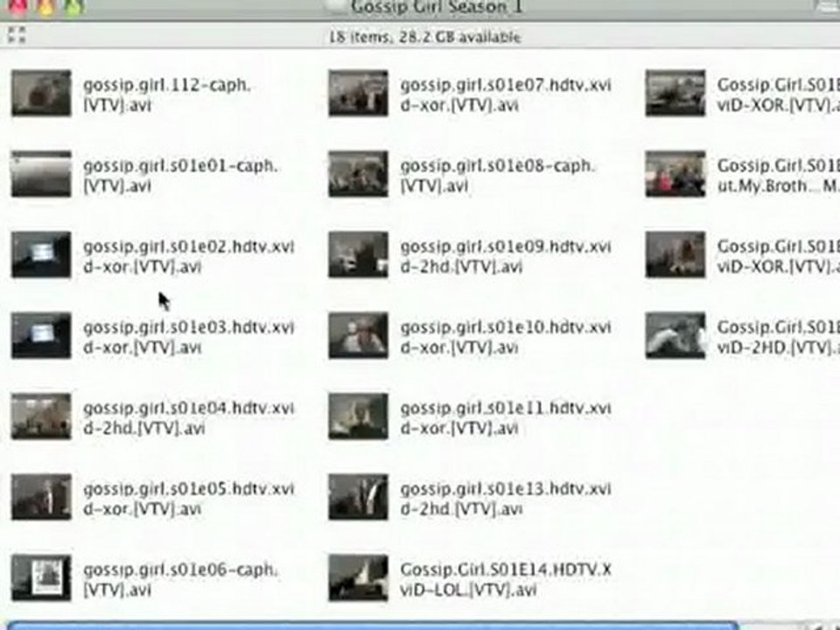Viewport: 840px width, 630px height.
Task: Click file name gossip.girl.s01e10.hdtv.xvid-xor.[VTV].avi
Action: [506, 338]
